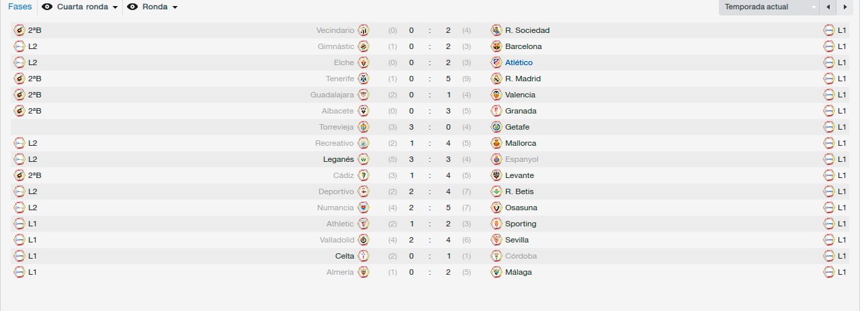Screen dimensions: 868x311
Task: Toggle the eye icon next to Cuarta ronda
Action: (47, 7)
